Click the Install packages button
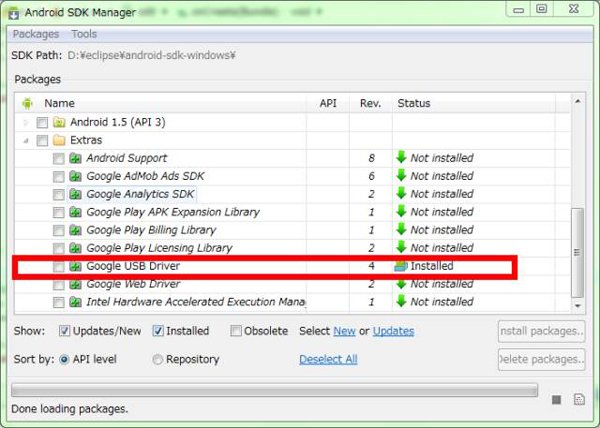Image resolution: width=600 pixels, height=428 pixels. (x=541, y=331)
